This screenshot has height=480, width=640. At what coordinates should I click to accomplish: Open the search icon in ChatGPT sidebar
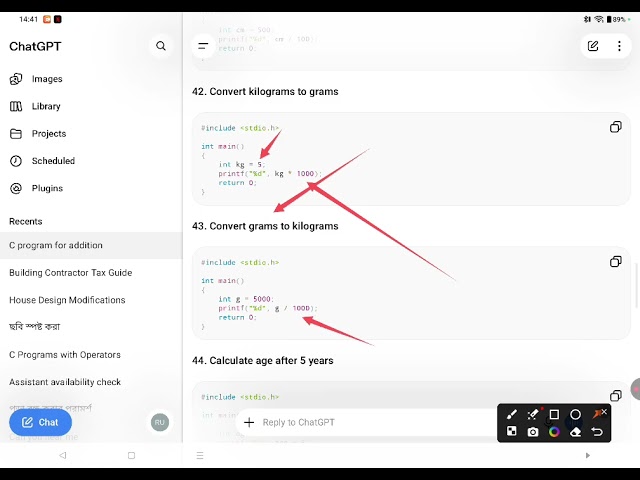pyautogui.click(x=161, y=46)
